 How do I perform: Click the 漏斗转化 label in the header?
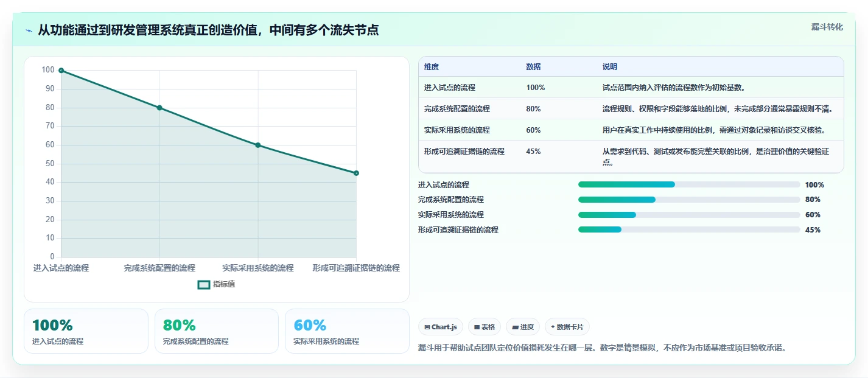point(827,27)
